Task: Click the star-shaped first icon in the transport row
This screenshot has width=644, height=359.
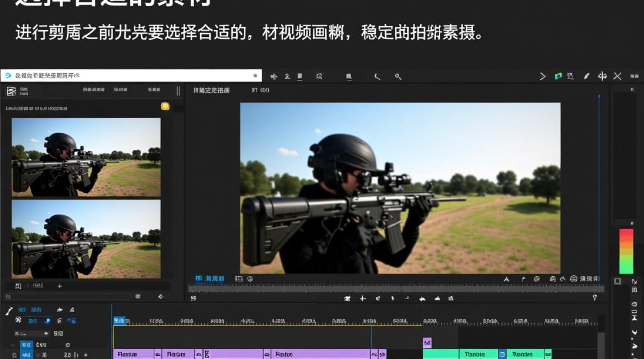Action: point(347,298)
